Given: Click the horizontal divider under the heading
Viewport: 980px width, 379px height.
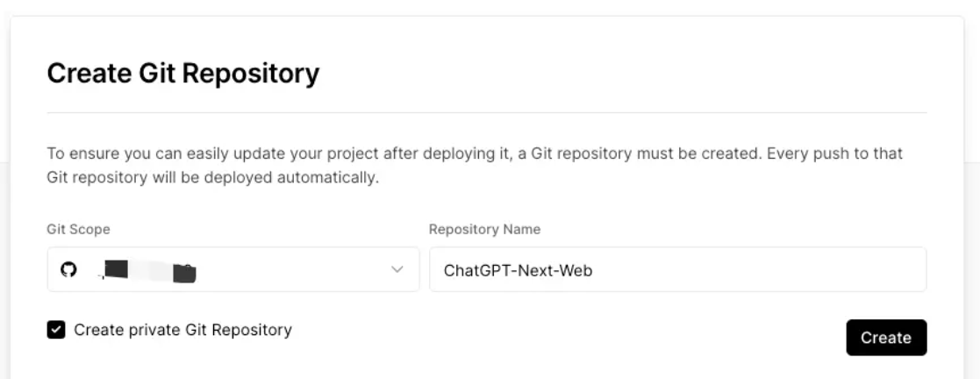Looking at the screenshot, I should click(487, 112).
